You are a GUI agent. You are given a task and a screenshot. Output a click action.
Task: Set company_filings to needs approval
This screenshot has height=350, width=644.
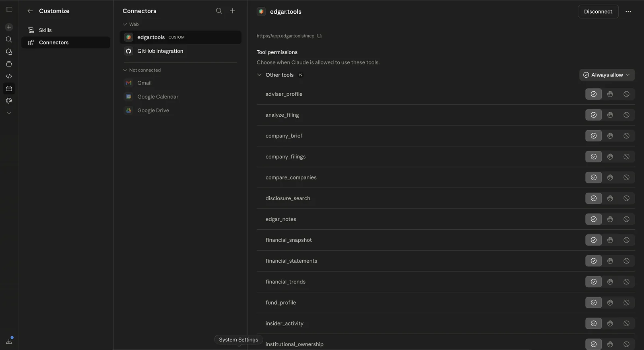pyautogui.click(x=610, y=157)
